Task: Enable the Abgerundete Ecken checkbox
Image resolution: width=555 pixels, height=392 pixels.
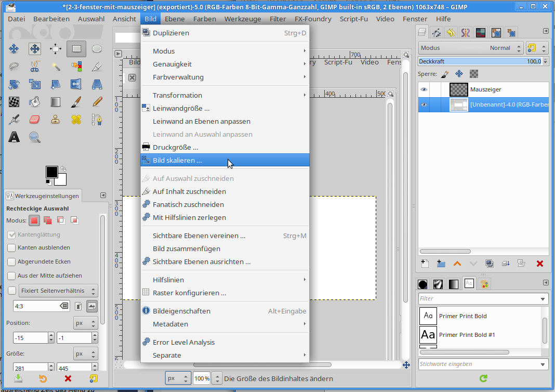Action: 11,262
